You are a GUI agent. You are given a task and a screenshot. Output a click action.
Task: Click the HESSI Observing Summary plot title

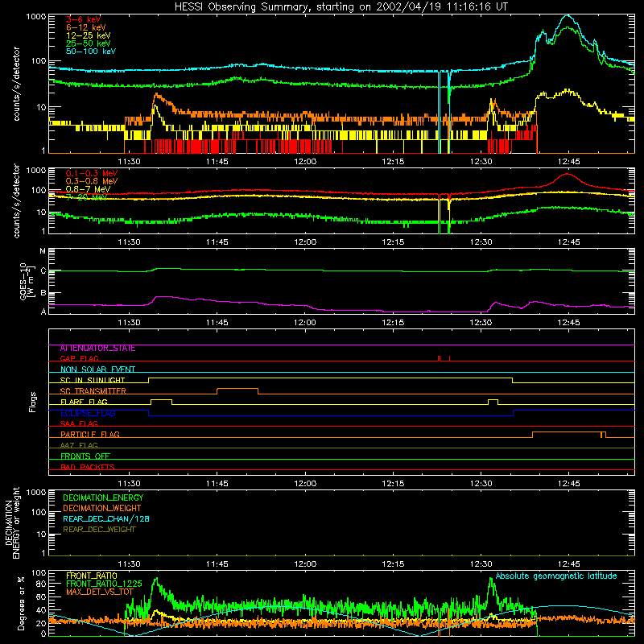click(x=341, y=7)
